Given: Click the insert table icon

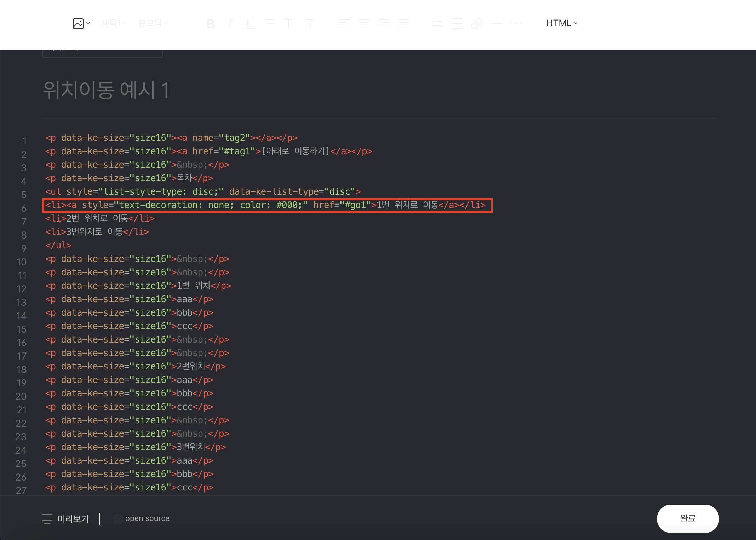Looking at the screenshot, I should click(457, 24).
